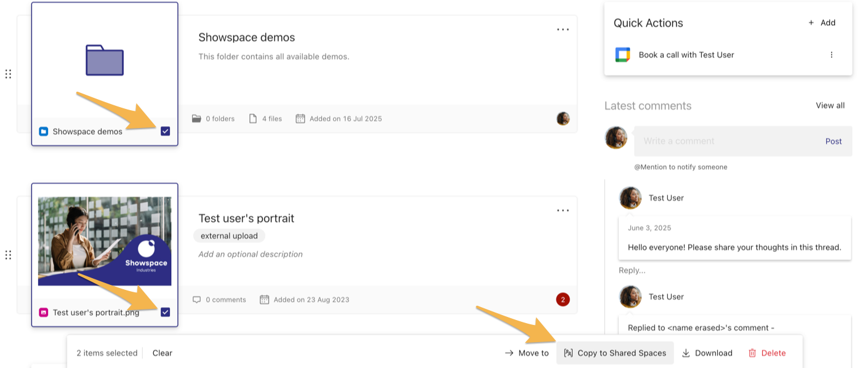
Task: Click the comments icon showing 0 comments
Action: point(196,300)
